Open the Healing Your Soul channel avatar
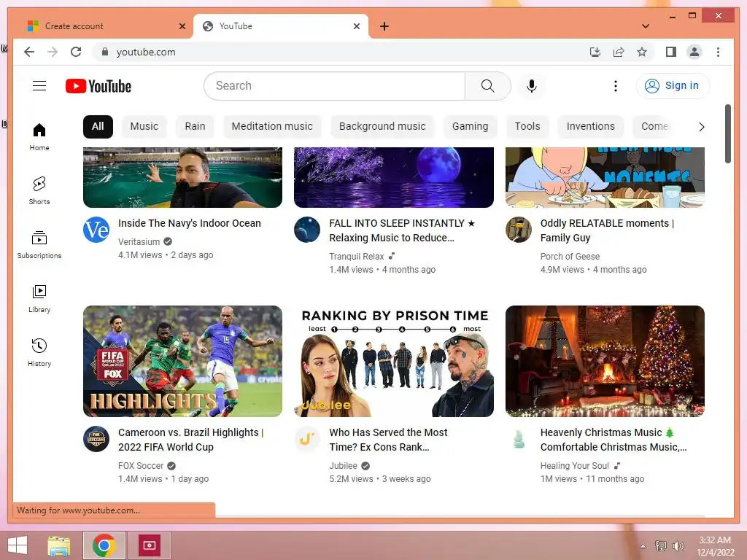The width and height of the screenshot is (747, 560). (519, 438)
